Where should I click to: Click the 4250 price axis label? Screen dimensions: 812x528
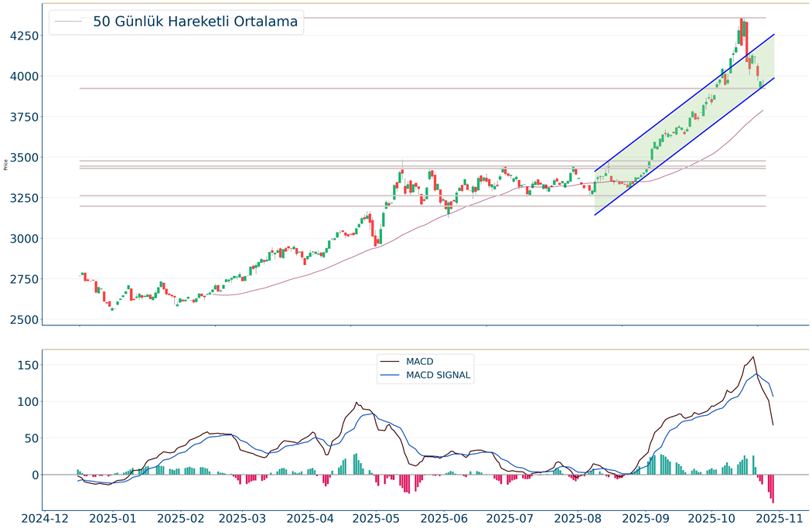(22, 36)
